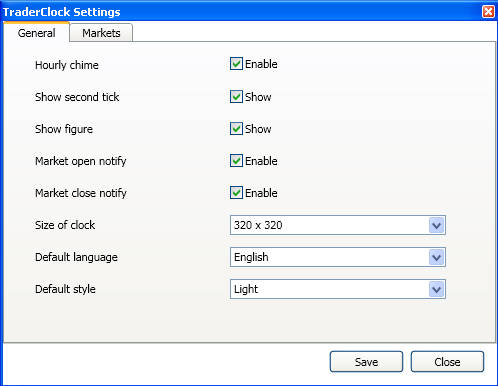Close the TraderClock Settings window via X
Screen dimensions: 498x386
[488, 12]
